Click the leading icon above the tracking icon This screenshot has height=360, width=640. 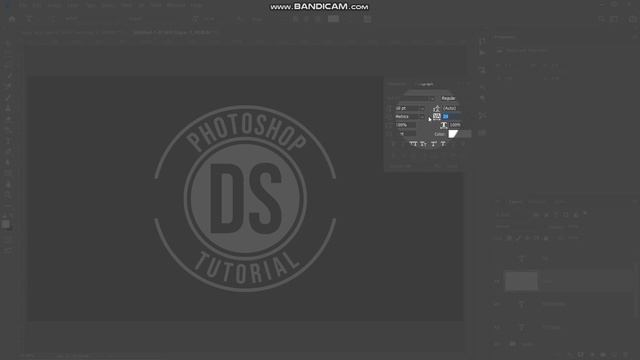point(437,108)
